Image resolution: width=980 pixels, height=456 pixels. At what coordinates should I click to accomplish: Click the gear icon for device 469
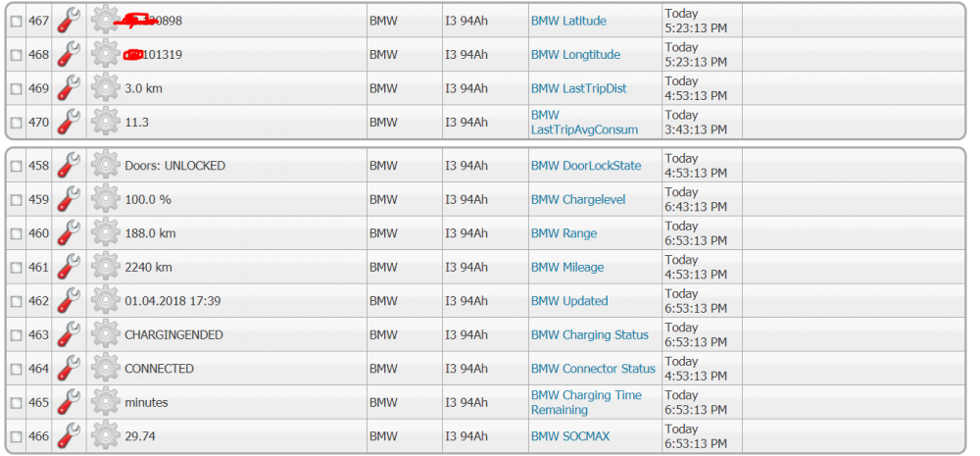coord(105,88)
